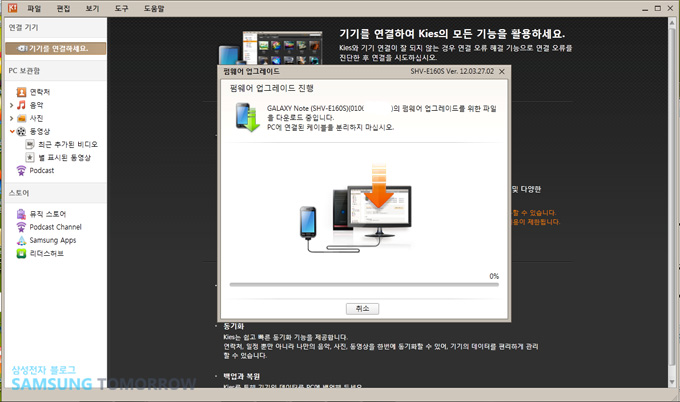Open the 보기 menu
Screen dimensions: 680x402
92,8
